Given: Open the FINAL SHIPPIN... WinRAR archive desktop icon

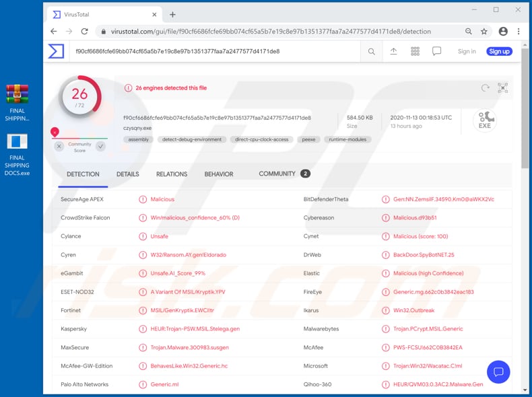Looking at the screenshot, I should coord(17,103).
